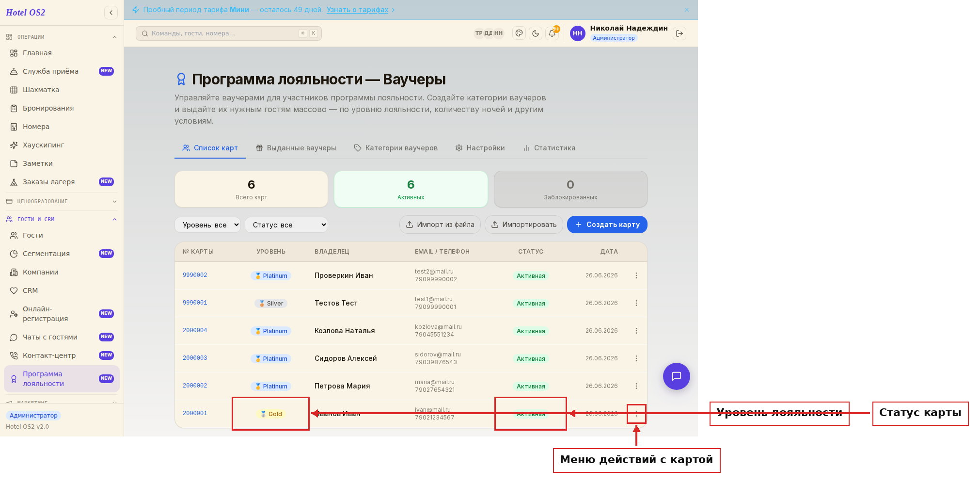Viewport: 980px width, 484px height.
Task: Open the Статус: все dropdown
Action: click(286, 225)
